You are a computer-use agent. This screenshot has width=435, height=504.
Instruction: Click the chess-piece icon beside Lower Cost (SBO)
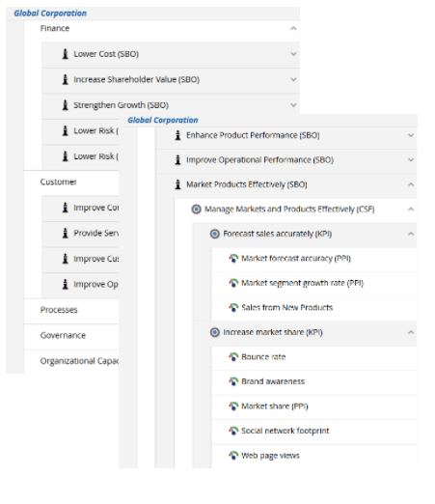pyautogui.click(x=66, y=54)
